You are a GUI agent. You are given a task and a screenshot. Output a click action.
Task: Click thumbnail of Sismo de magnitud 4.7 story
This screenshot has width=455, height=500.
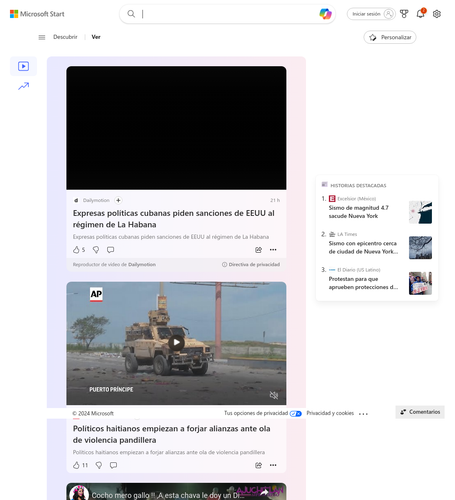pos(420,212)
